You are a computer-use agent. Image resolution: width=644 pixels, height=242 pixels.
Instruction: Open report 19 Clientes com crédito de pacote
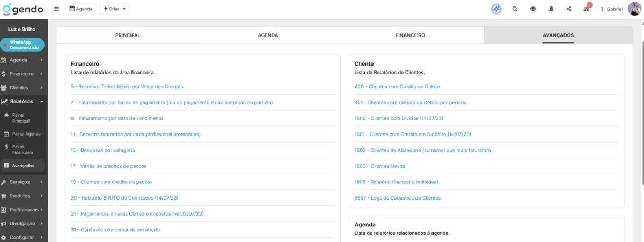111,182
